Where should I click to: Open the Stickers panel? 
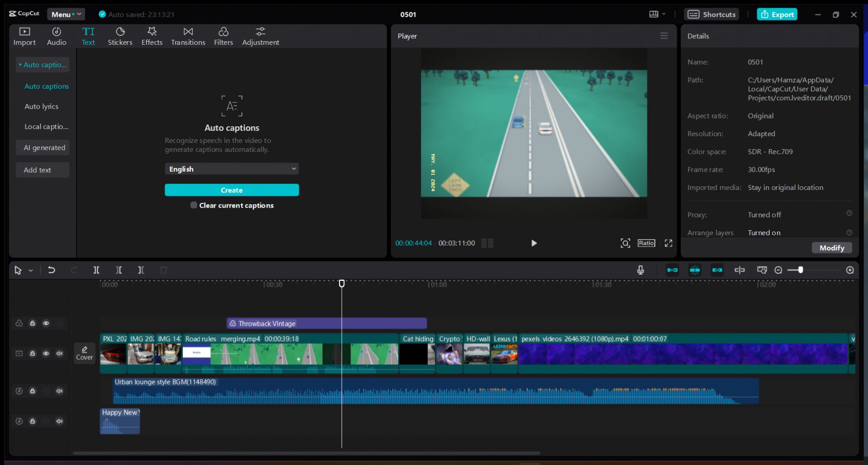pyautogui.click(x=120, y=36)
